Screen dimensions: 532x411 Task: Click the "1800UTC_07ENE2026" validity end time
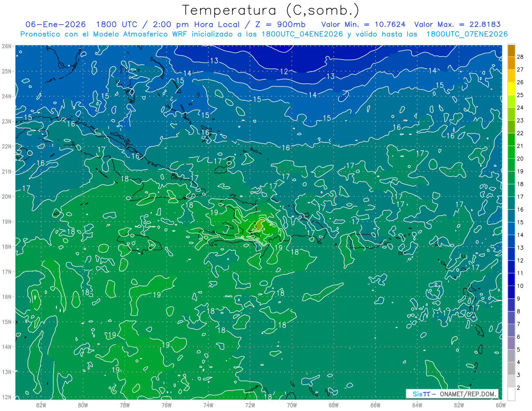467,34
